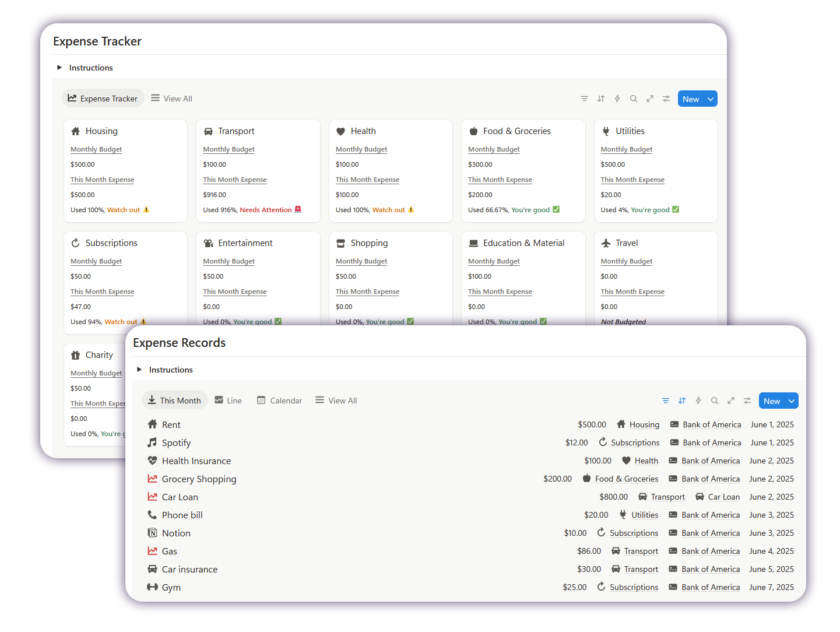Open the Food & Groceries link on Grocery Shopping row

(x=626, y=479)
